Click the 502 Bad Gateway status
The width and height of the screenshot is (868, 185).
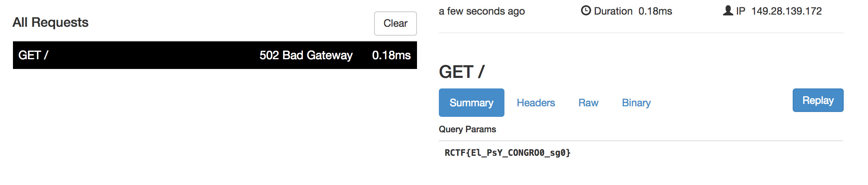pyautogui.click(x=306, y=55)
